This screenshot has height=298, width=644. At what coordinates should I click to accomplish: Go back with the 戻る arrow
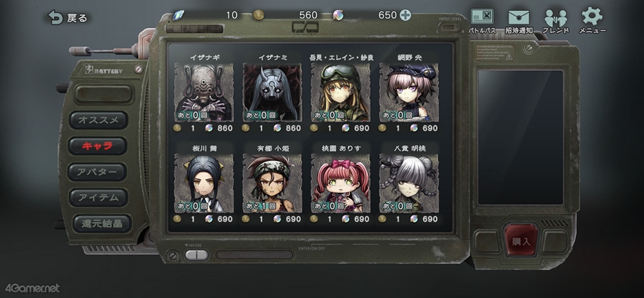68,17
